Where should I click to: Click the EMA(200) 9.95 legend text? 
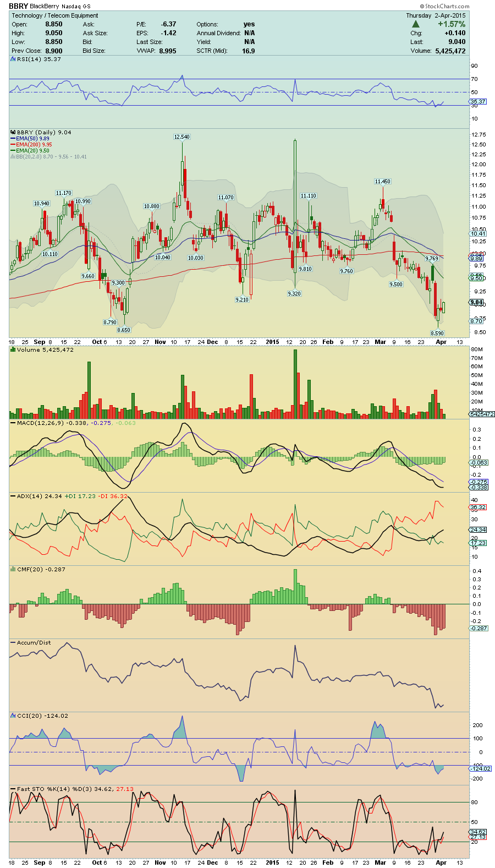click(x=34, y=145)
